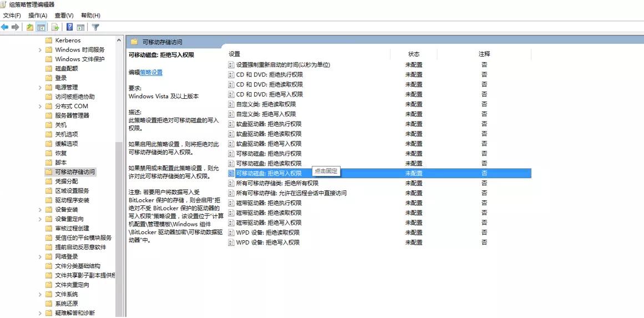Expand the 网络登录 tree node
Viewport: 644px width, 318px height.
click(x=40, y=257)
